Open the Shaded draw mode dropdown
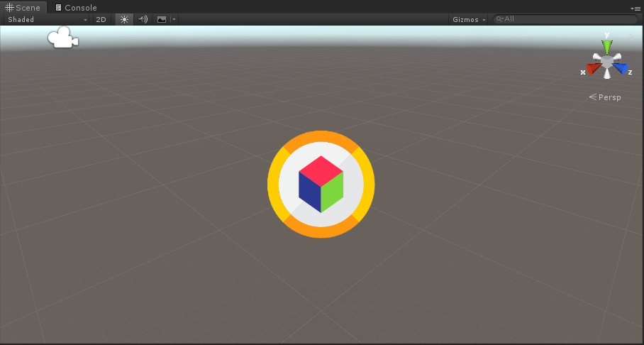 (48, 19)
